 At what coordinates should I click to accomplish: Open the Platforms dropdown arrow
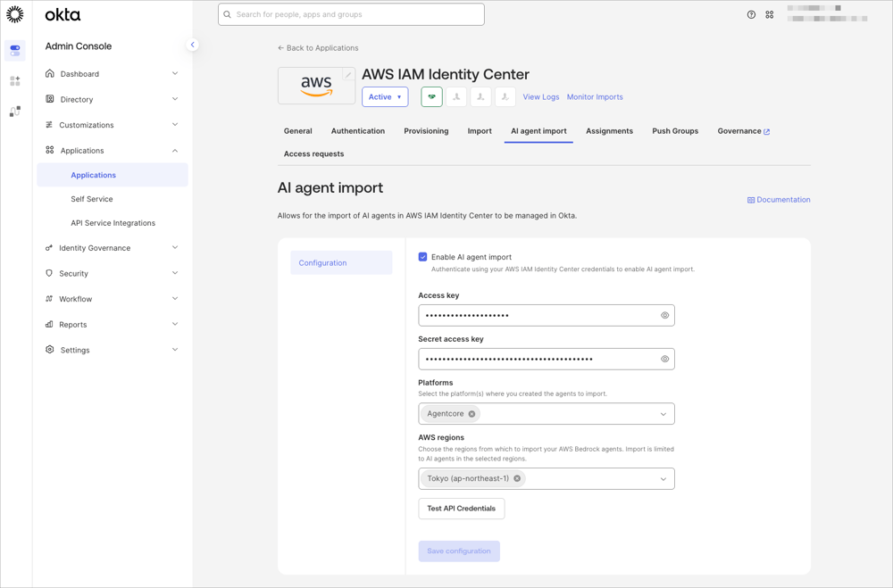(x=663, y=414)
